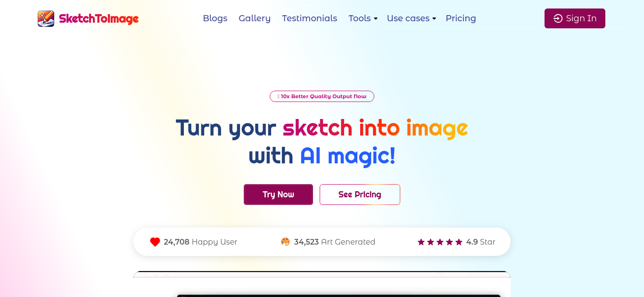
Task: Click the sign-in arrow icon
Action: [558, 18]
